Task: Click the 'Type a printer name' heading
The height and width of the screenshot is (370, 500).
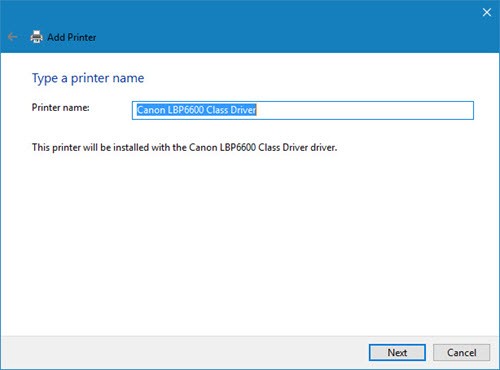Action: [88, 79]
